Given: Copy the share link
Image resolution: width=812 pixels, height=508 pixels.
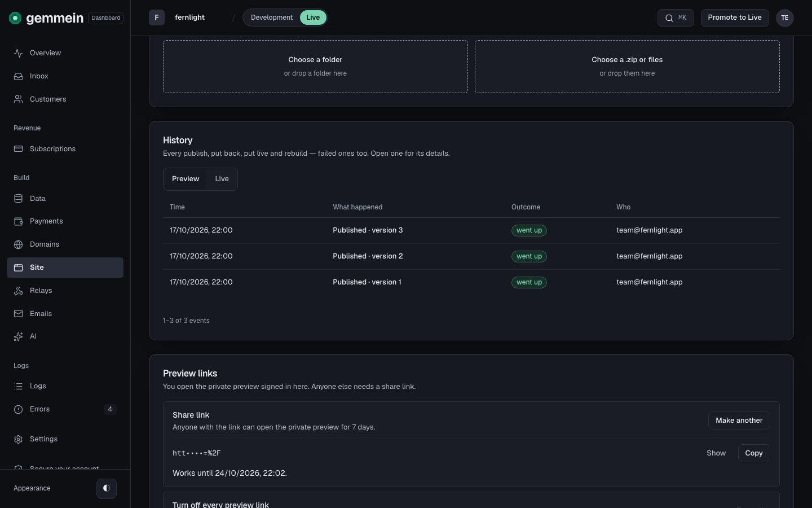Looking at the screenshot, I should click(x=754, y=453).
